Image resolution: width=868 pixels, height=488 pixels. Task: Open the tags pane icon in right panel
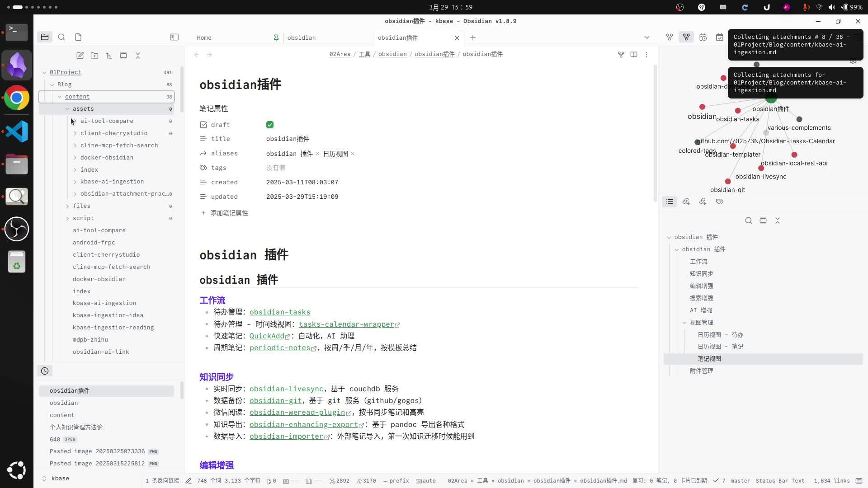point(720,202)
